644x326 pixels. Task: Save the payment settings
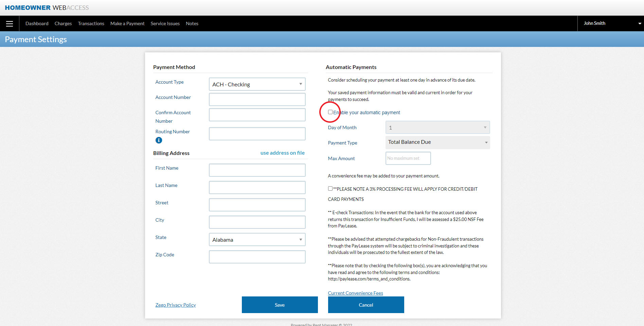click(x=280, y=305)
